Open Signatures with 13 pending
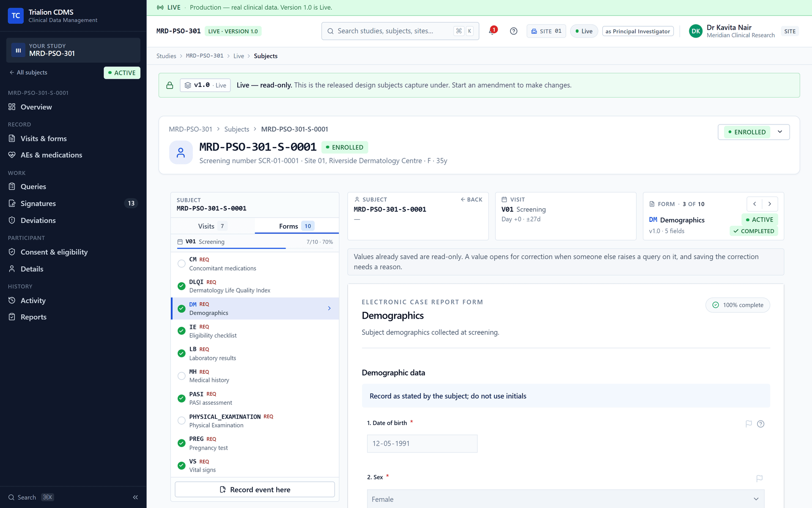812x508 pixels. click(x=73, y=204)
